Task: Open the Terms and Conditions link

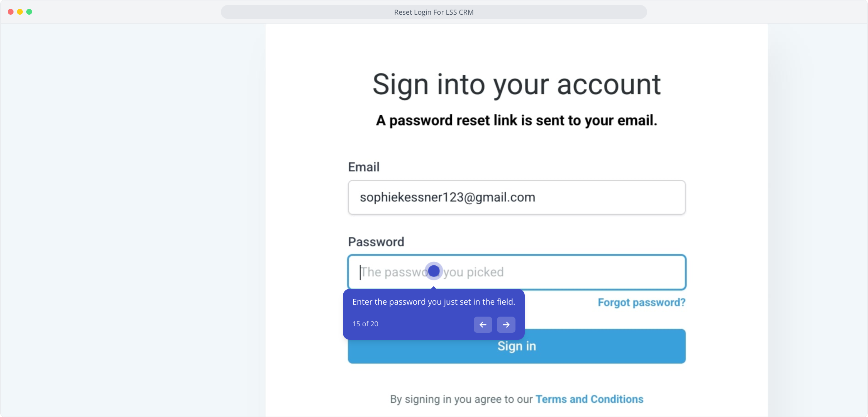Action: [589, 399]
